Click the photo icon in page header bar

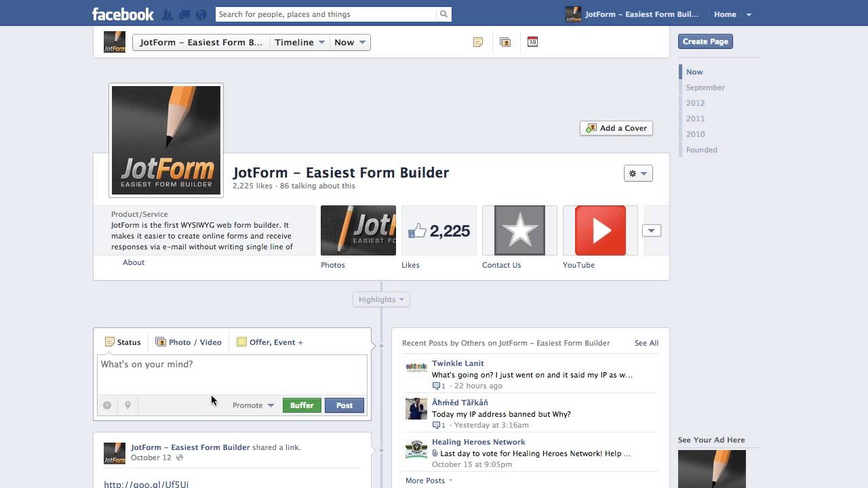[505, 42]
